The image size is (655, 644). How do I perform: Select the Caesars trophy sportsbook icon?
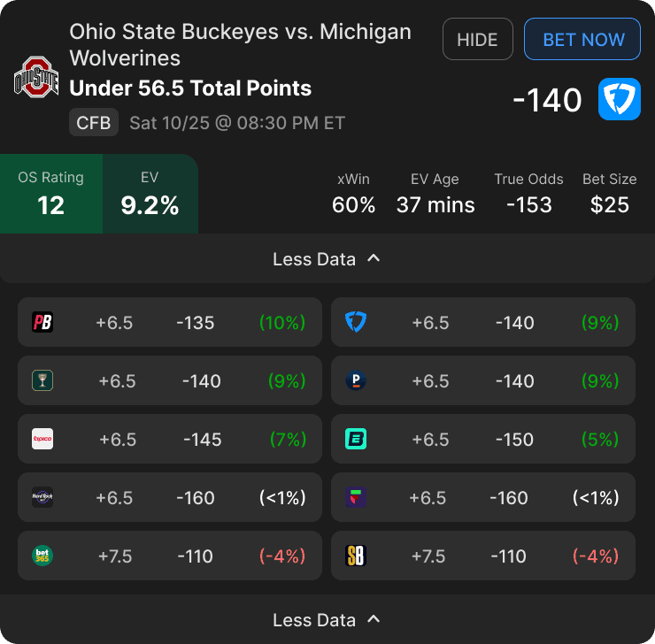(x=42, y=380)
